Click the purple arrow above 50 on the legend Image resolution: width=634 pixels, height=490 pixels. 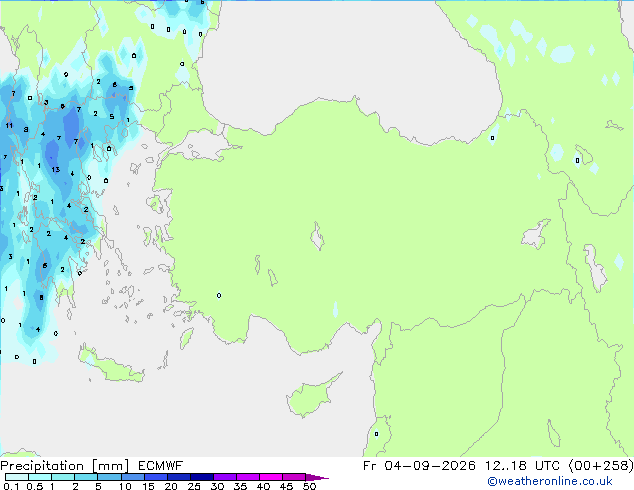[317, 477]
